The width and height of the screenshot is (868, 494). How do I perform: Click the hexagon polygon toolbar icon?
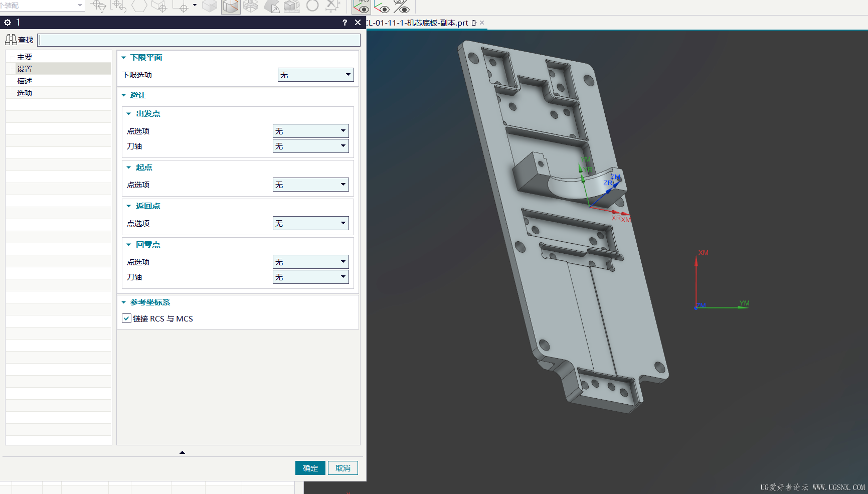point(139,6)
